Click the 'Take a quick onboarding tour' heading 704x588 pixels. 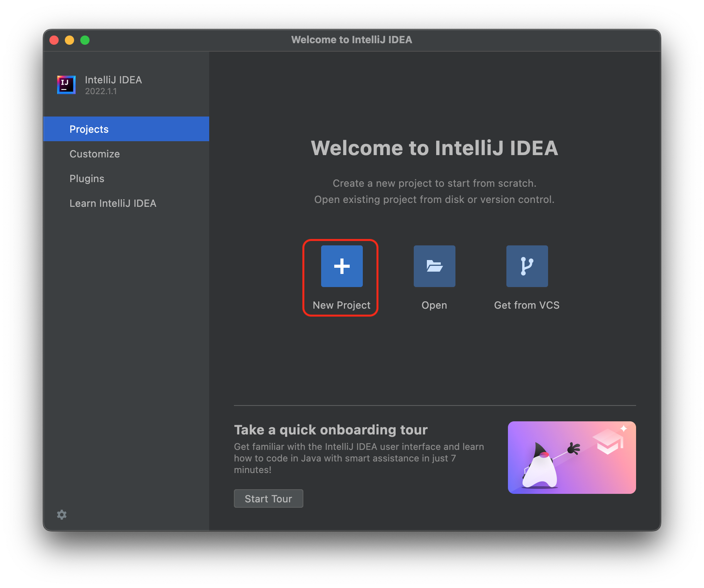tap(331, 430)
